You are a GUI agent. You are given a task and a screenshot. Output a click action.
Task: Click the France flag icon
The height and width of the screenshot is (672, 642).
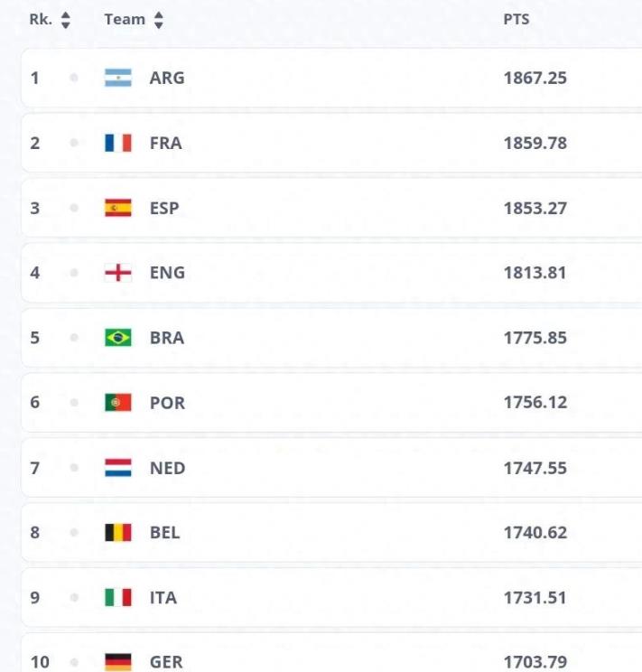point(118,143)
